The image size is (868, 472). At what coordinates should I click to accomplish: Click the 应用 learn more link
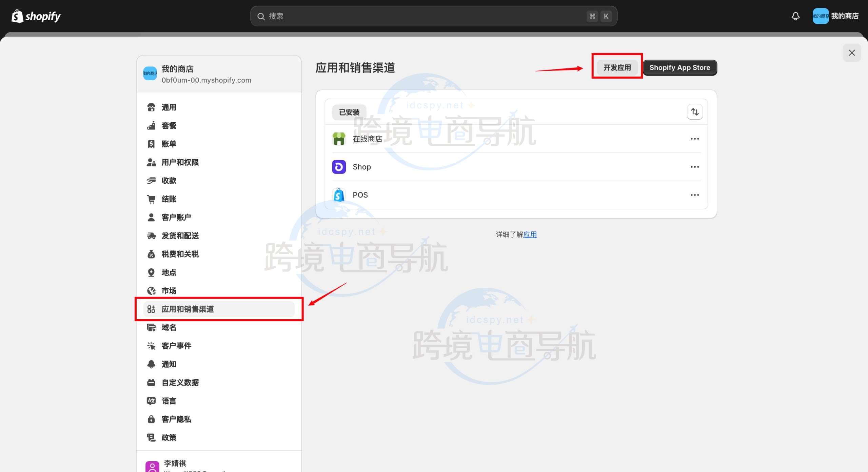(530, 234)
